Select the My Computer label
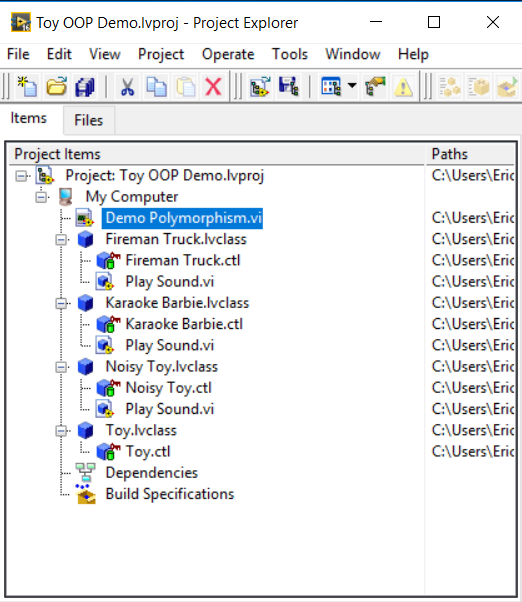The width and height of the screenshot is (522, 602). tap(132, 197)
